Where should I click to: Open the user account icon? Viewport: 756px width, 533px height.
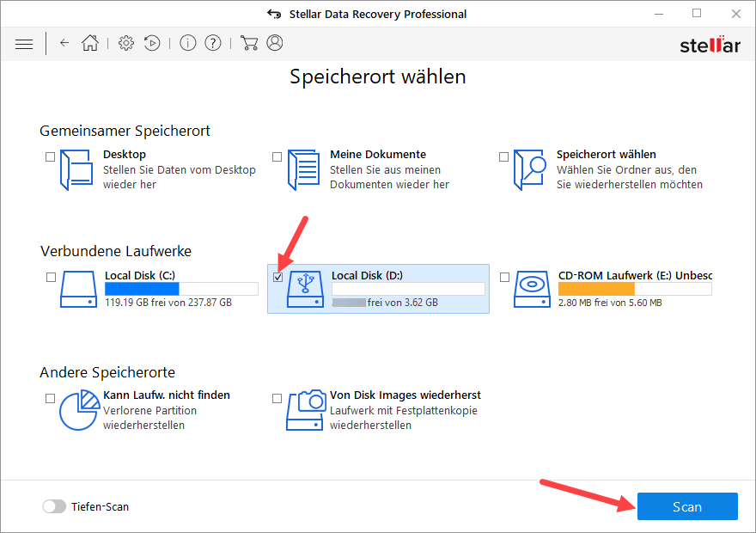pos(275,42)
